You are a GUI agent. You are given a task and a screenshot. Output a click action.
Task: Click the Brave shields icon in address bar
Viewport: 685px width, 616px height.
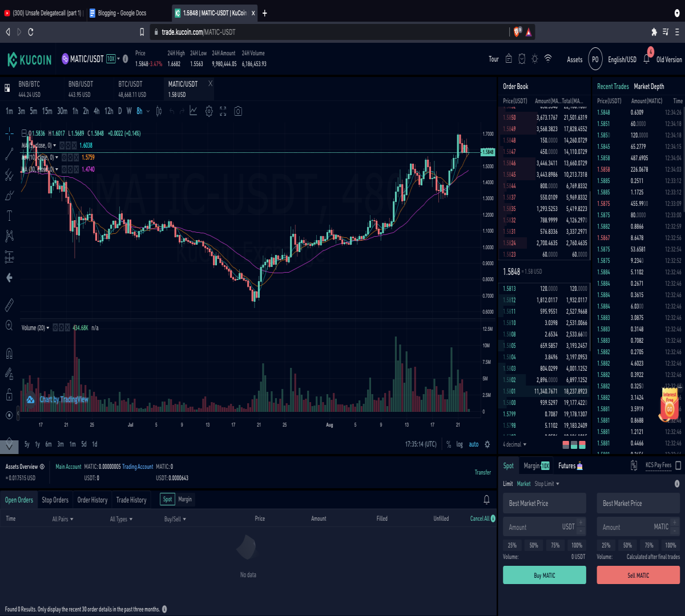pos(517,32)
